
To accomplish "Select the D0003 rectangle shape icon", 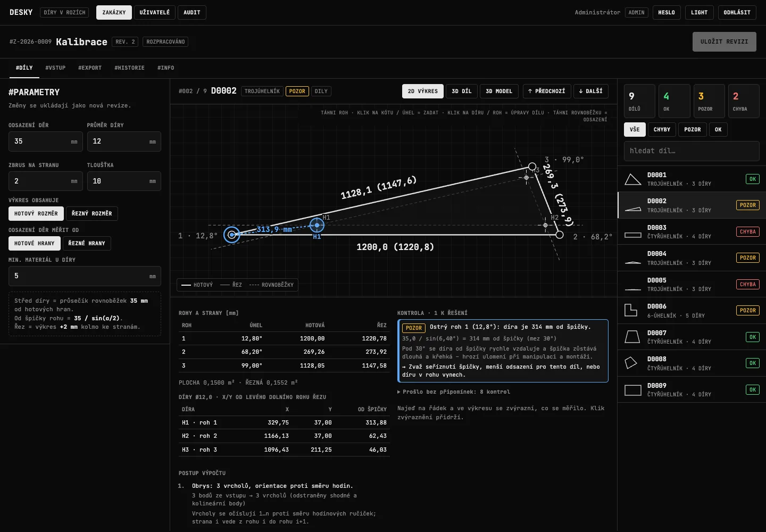I will coord(632,235).
